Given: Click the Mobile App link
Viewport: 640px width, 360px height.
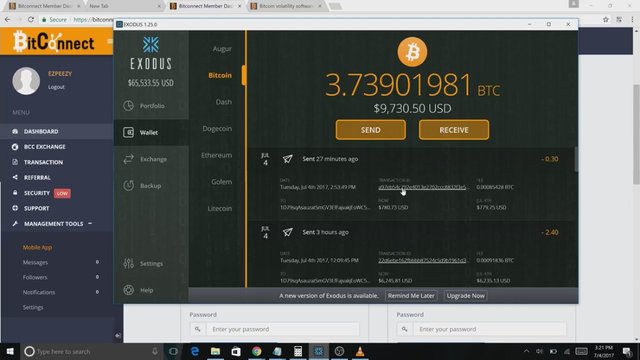Looking at the screenshot, I should point(37,247).
